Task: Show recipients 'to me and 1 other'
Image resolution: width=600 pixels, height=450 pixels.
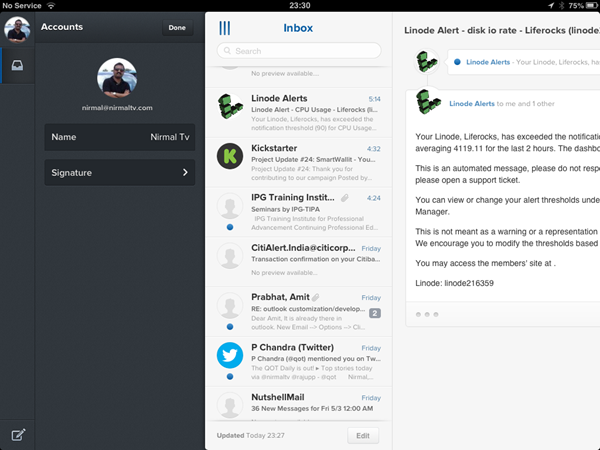Action: coord(525,104)
